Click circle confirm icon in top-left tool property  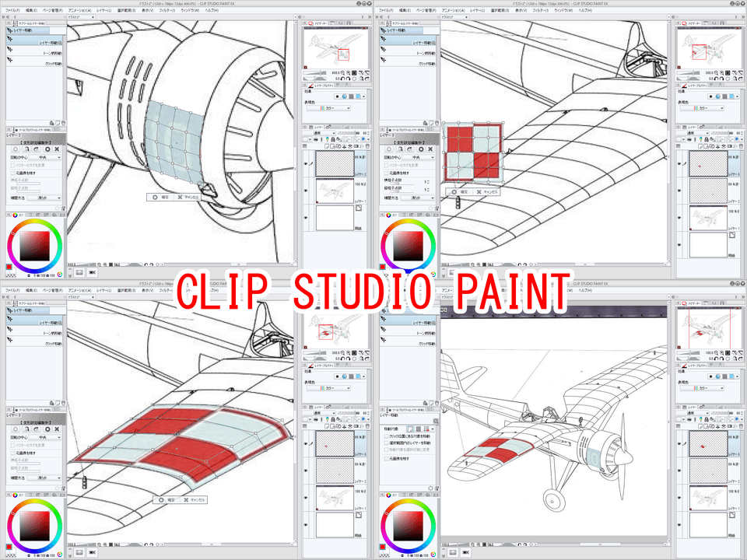[x=47, y=149]
